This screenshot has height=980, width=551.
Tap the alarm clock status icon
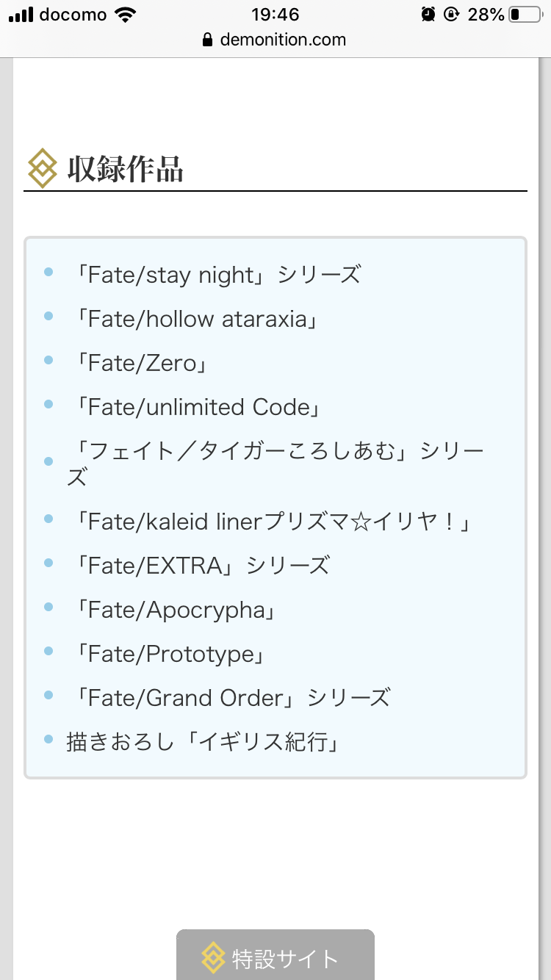tap(428, 14)
